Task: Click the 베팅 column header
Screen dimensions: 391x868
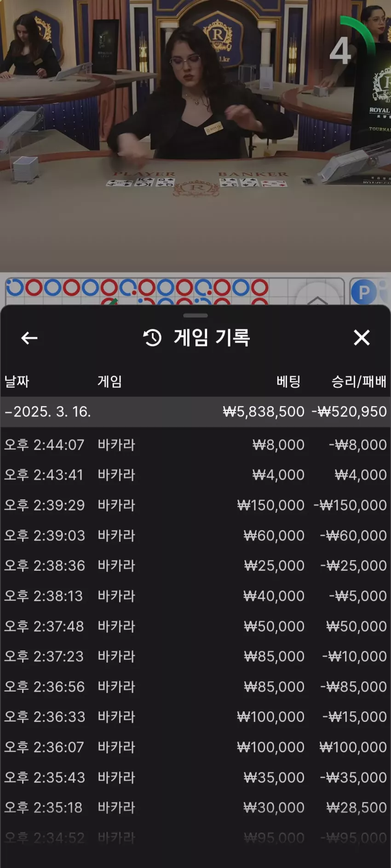Action: [x=288, y=381]
